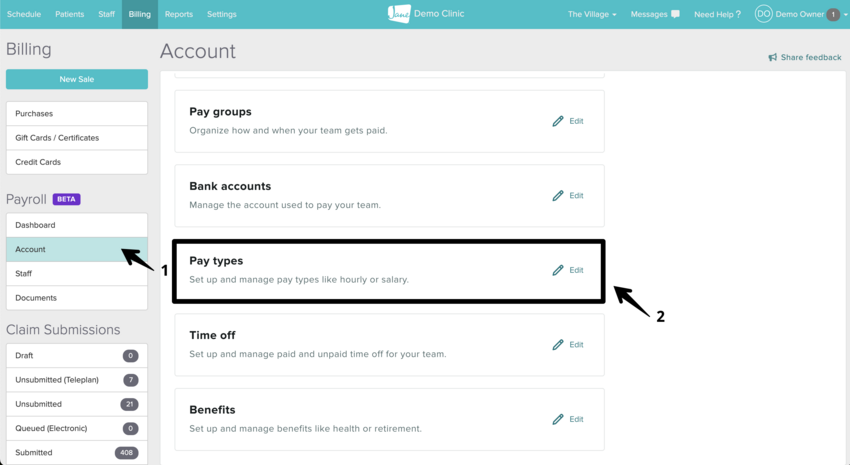Open the Settings tab
Screen dimensions: 850x465
pyautogui.click(x=222, y=14)
